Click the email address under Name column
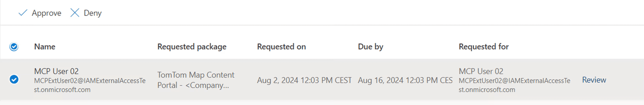Viewport: 644px width, 105px height. point(89,85)
